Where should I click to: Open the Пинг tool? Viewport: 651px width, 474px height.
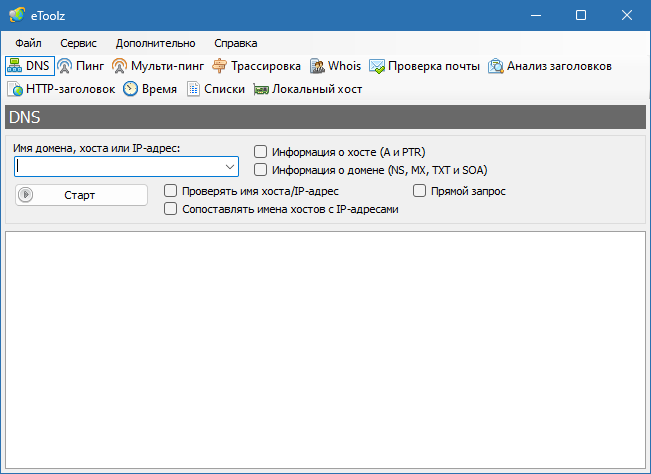(81, 66)
